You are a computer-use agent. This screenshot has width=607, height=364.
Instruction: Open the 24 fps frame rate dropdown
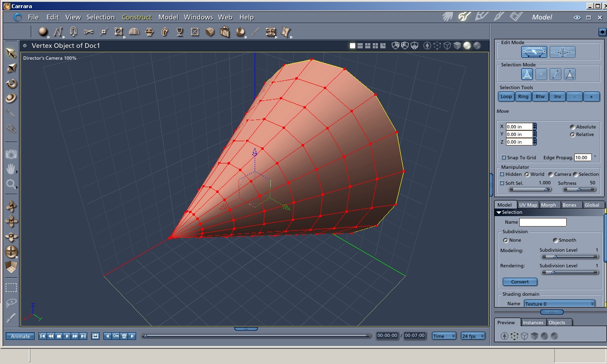(473, 336)
